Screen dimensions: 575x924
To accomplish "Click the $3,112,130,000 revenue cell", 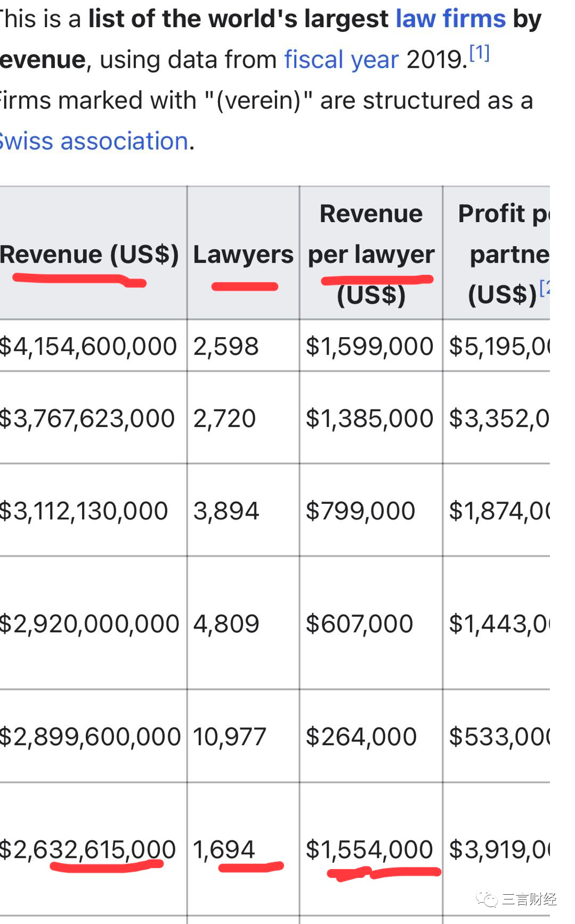I will pos(84,511).
